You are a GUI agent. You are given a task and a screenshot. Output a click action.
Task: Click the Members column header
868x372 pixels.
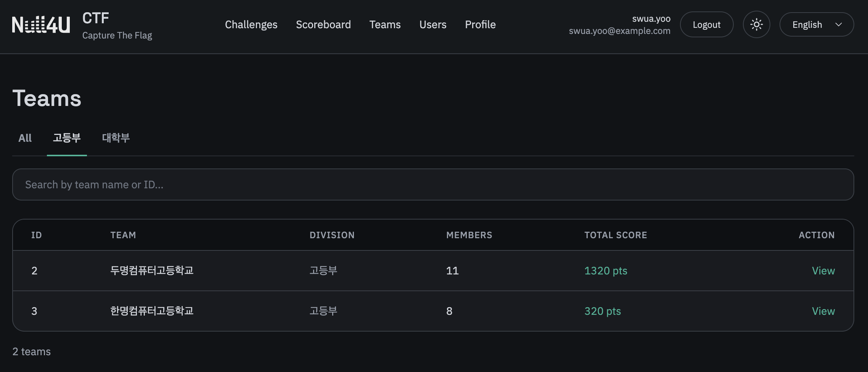tap(469, 235)
